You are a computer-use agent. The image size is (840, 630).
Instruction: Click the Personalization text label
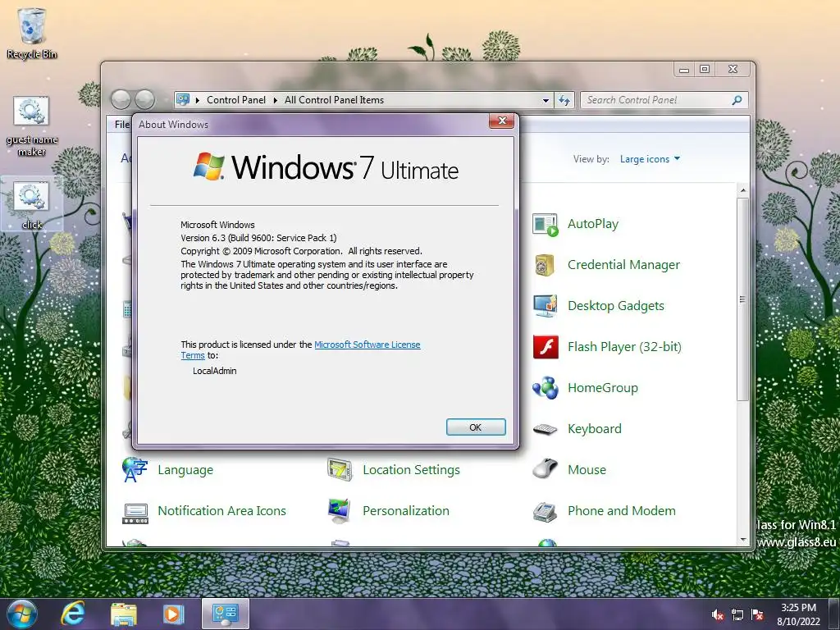(406, 511)
